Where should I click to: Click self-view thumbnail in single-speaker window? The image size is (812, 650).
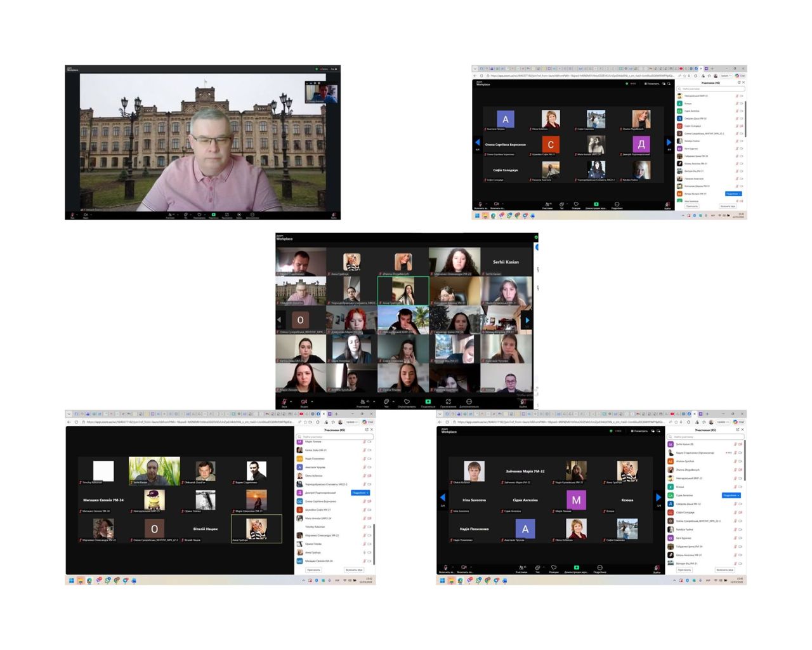point(322,93)
